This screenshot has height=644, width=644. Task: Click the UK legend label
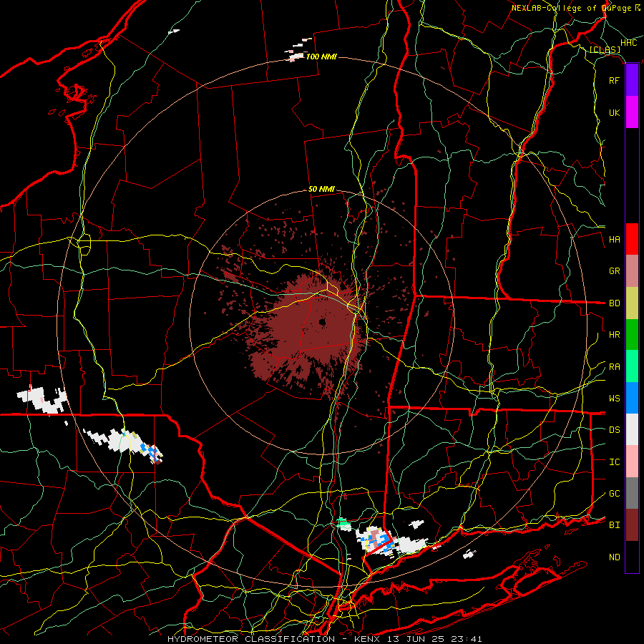point(614,112)
